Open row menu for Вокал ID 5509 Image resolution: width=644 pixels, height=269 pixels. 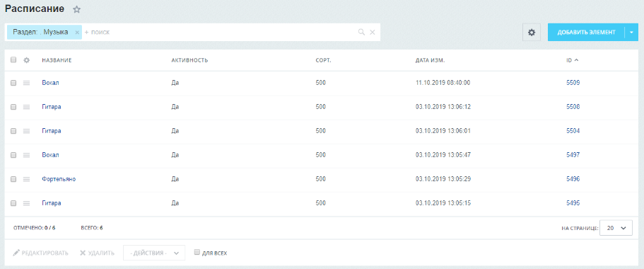click(x=26, y=83)
